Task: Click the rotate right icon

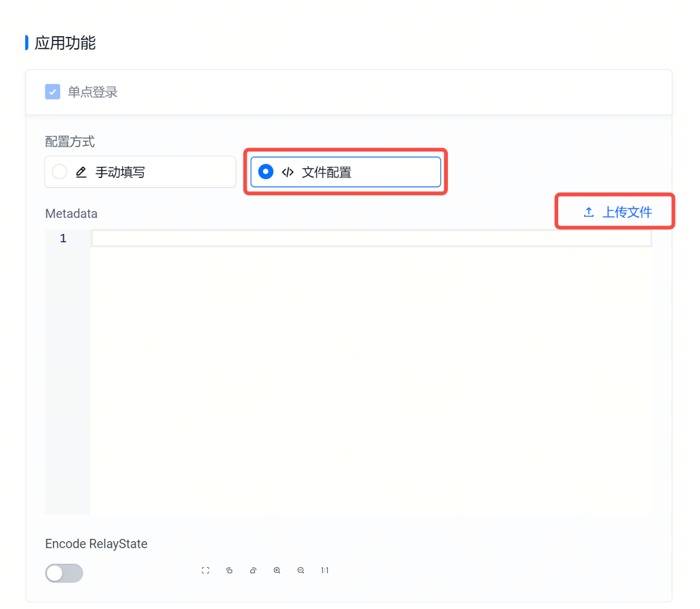Action: pos(253,570)
